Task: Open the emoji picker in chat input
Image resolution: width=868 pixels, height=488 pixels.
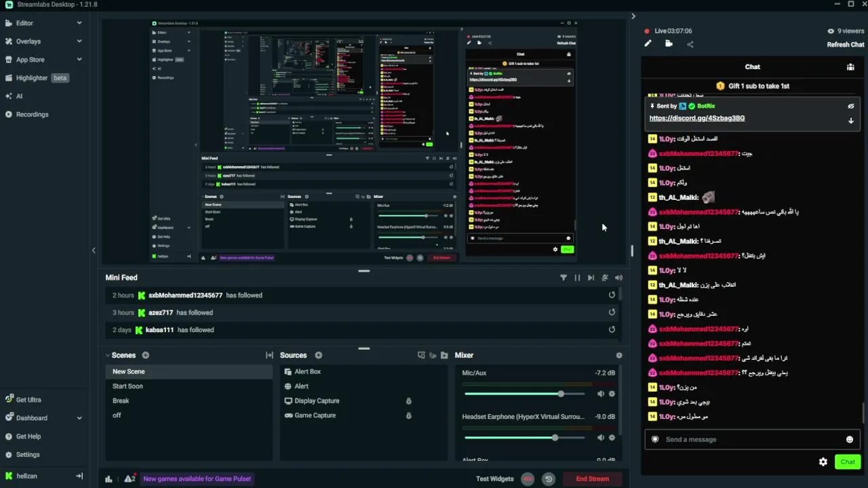Action: coord(850,439)
